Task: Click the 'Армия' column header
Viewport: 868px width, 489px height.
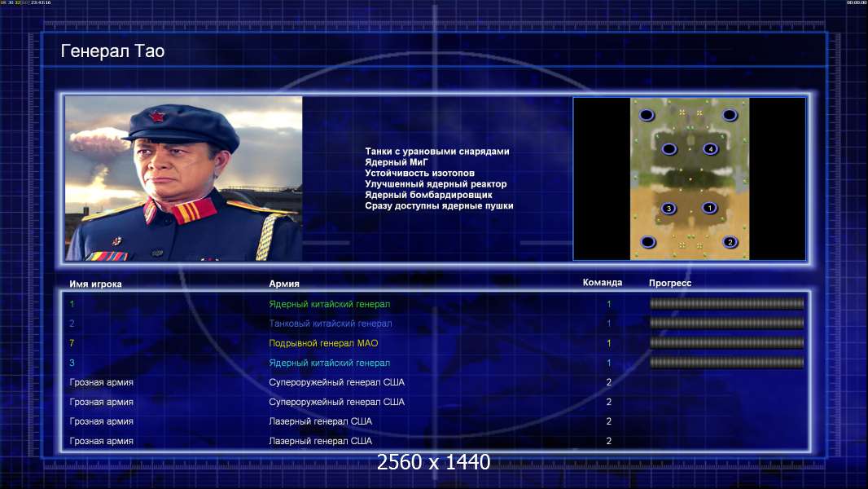Action: click(284, 284)
